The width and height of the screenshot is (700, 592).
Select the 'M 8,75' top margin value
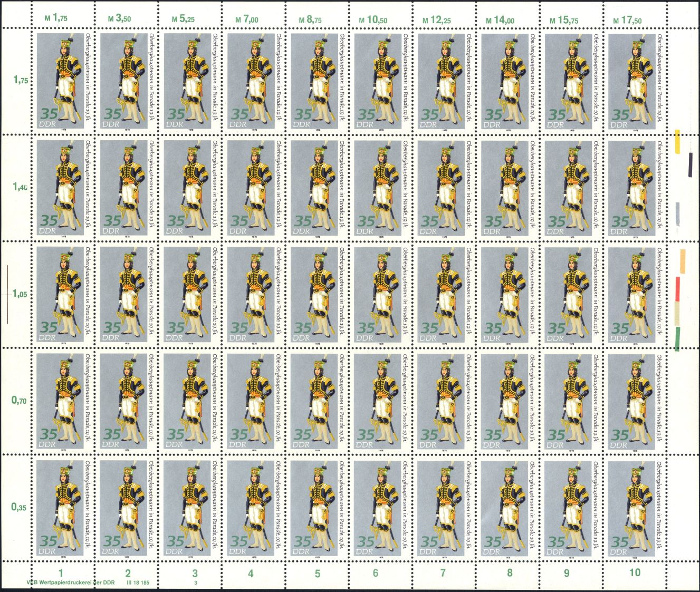tap(311, 20)
